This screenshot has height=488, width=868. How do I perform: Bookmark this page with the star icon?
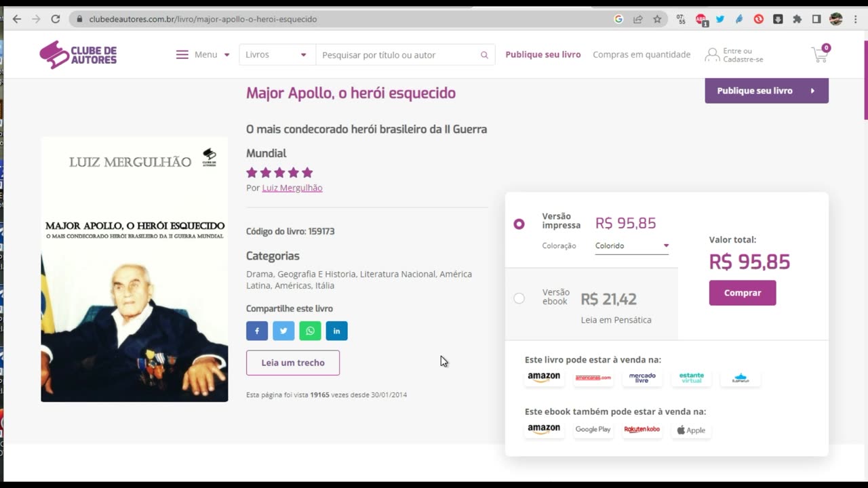tap(657, 19)
